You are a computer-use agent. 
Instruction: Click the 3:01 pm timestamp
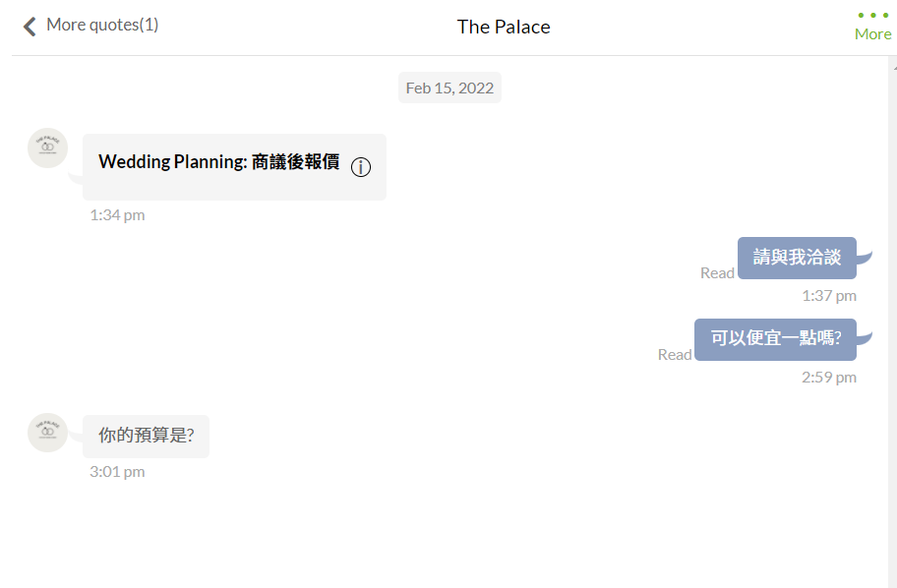point(117,472)
